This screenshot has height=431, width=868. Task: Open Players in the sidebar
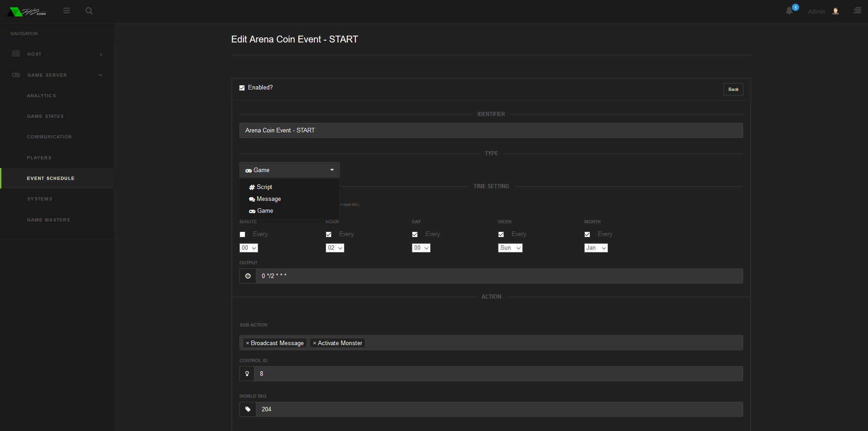tap(39, 158)
